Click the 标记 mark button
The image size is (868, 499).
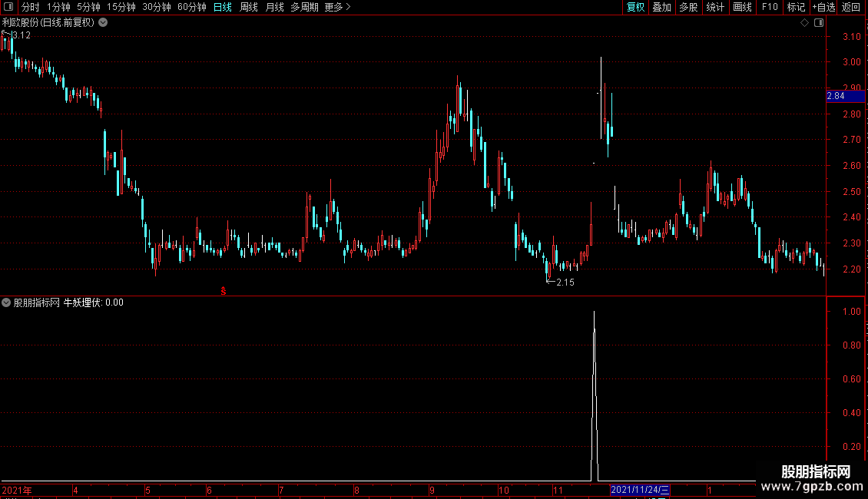point(796,7)
